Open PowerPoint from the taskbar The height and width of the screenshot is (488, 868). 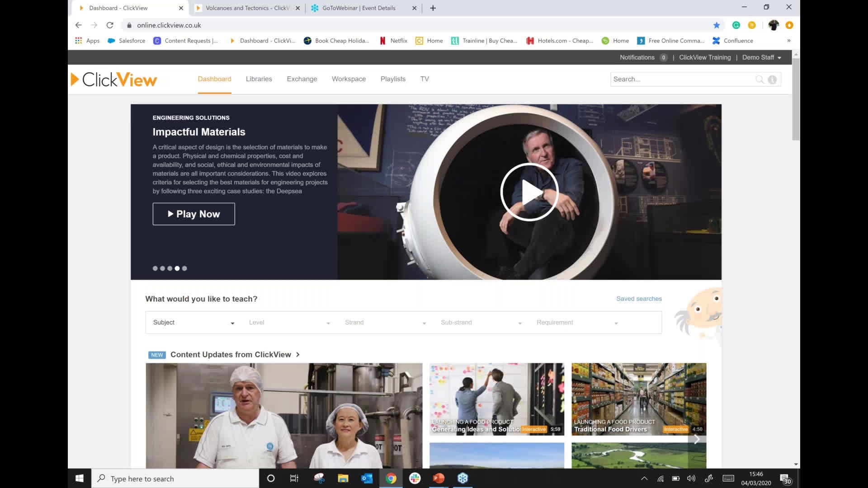(x=438, y=478)
